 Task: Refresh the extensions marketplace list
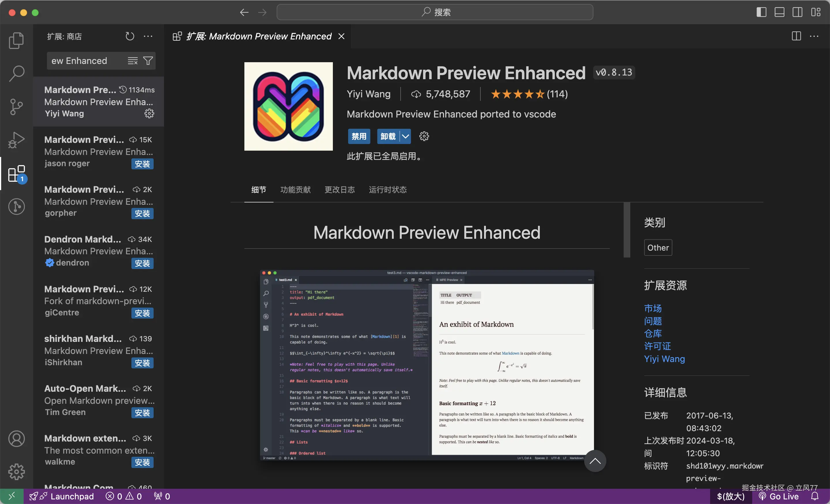click(130, 36)
